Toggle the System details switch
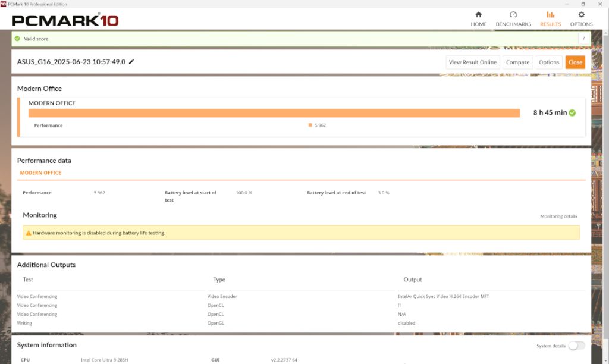The height and width of the screenshot is (364, 609). (x=576, y=346)
